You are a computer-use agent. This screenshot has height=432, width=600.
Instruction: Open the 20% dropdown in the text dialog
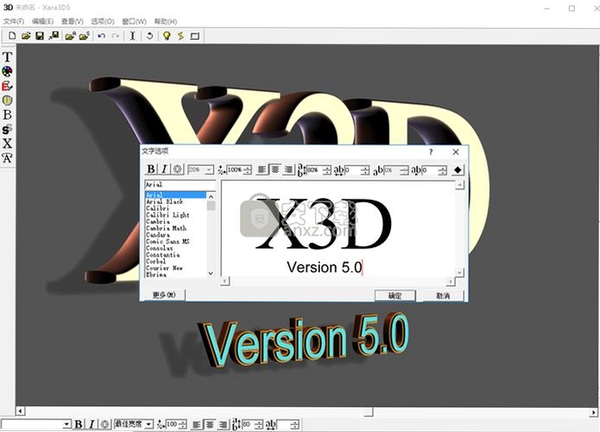pyautogui.click(x=209, y=170)
